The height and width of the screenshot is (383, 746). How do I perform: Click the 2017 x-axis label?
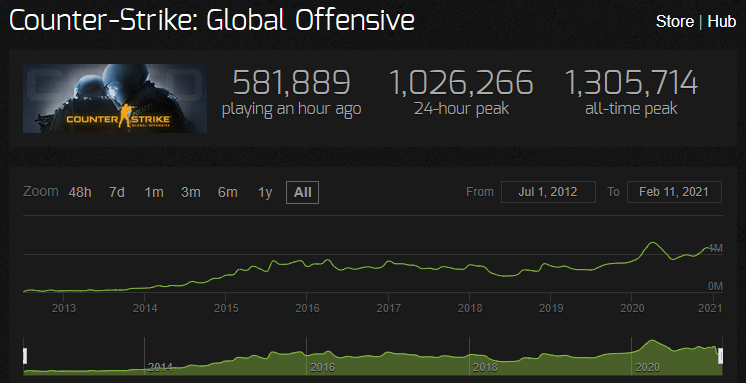(388, 308)
